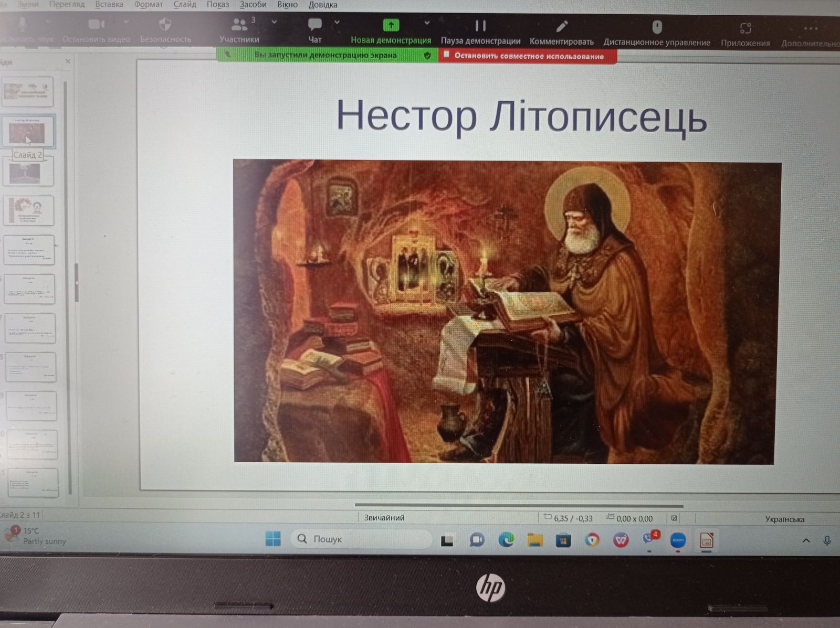
Task: Open Microsoft Store from the taskbar
Action: click(x=563, y=540)
